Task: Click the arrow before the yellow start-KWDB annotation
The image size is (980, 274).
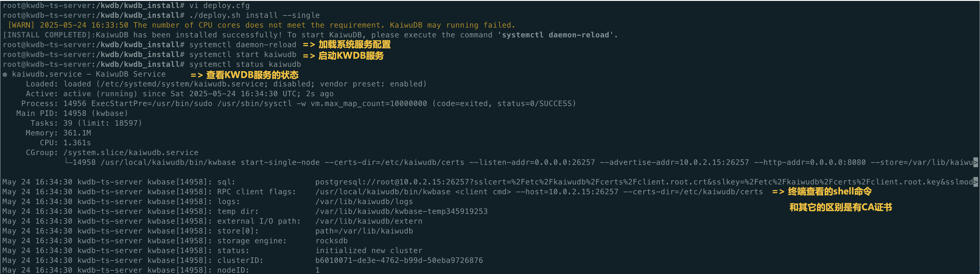Action: (309, 56)
